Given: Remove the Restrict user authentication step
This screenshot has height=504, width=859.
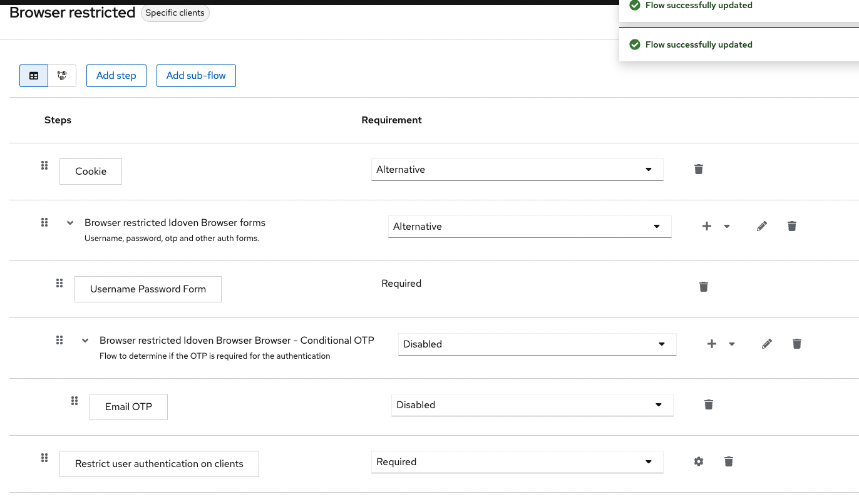Looking at the screenshot, I should 728,461.
